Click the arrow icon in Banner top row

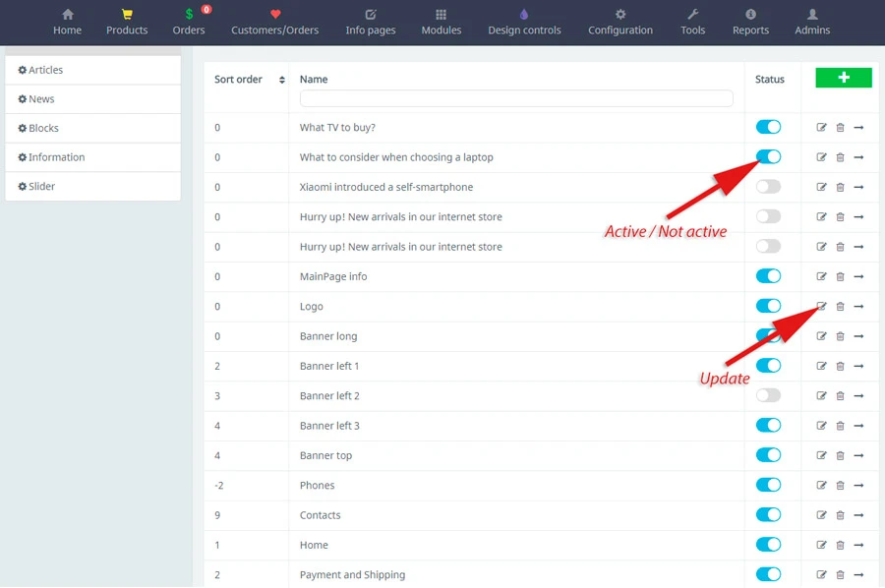858,455
